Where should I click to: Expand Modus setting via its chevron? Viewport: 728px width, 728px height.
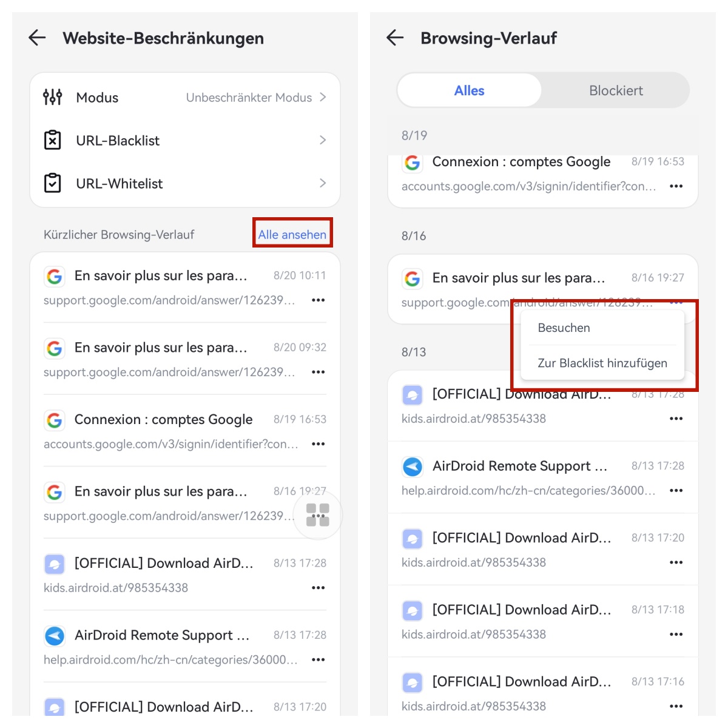(x=323, y=97)
